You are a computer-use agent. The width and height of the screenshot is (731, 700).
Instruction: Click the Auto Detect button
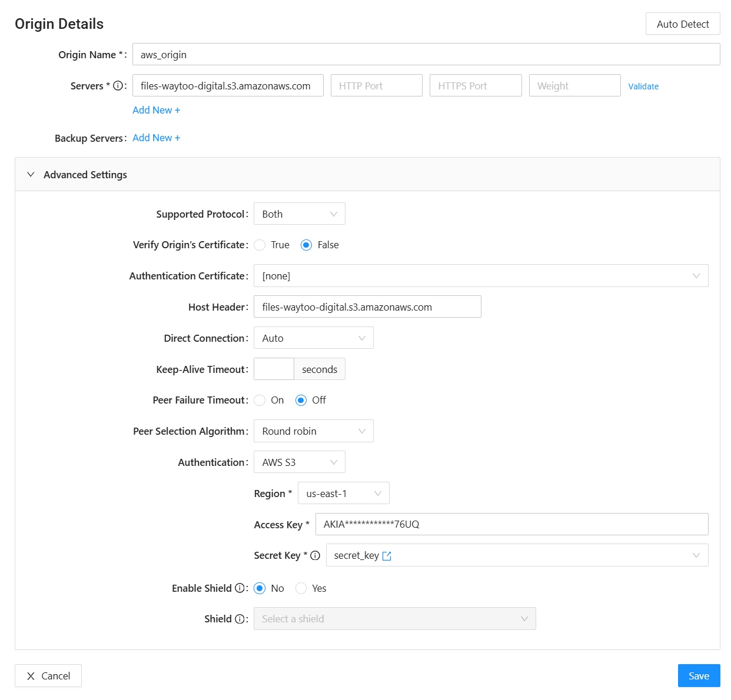(683, 24)
